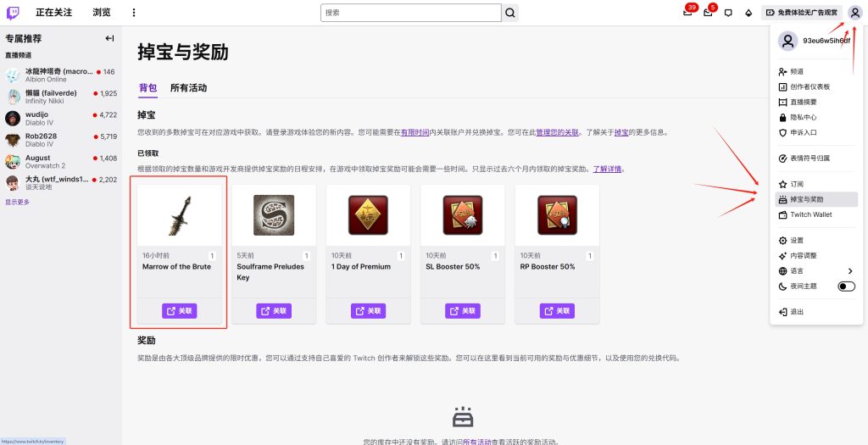Screen dimensions: 868x445
Task: Click 显示更多 in the sidebar
Action: click(x=18, y=202)
